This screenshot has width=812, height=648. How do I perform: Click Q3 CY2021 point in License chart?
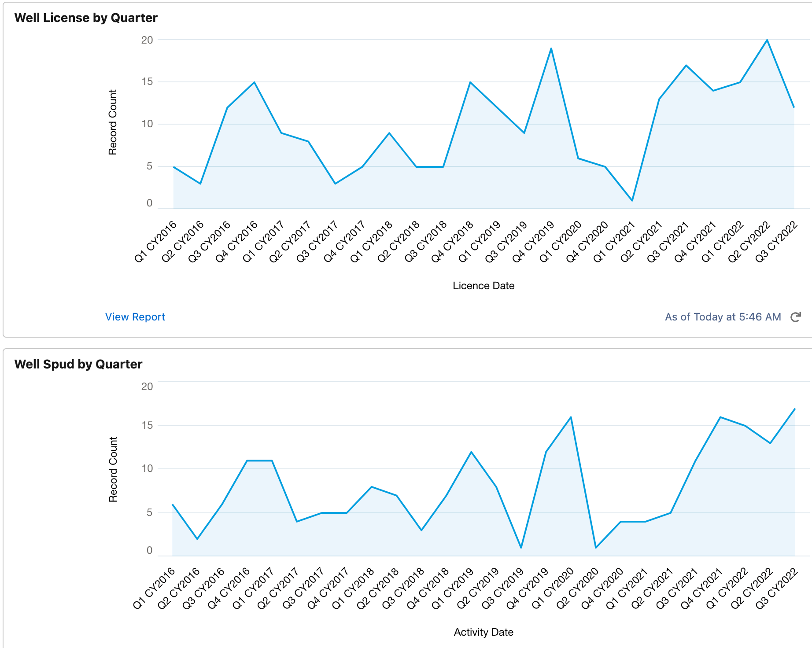pyautogui.click(x=686, y=66)
